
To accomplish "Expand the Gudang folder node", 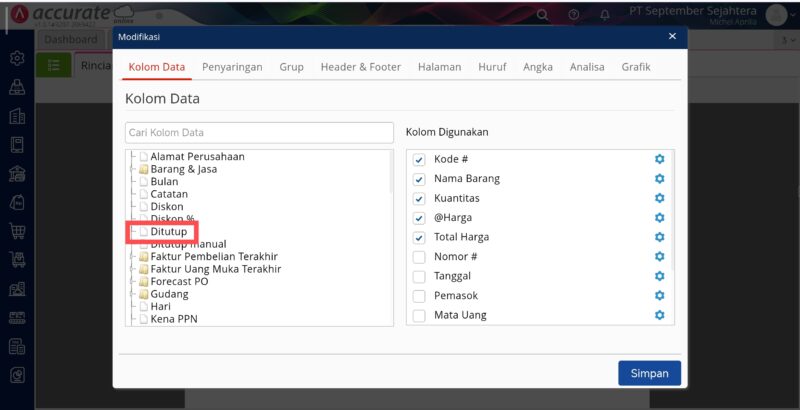I will [144, 294].
